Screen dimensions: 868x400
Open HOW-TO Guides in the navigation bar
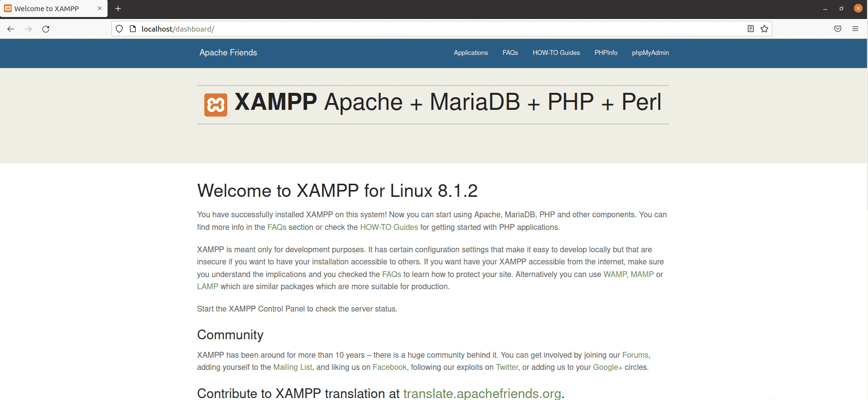point(556,53)
